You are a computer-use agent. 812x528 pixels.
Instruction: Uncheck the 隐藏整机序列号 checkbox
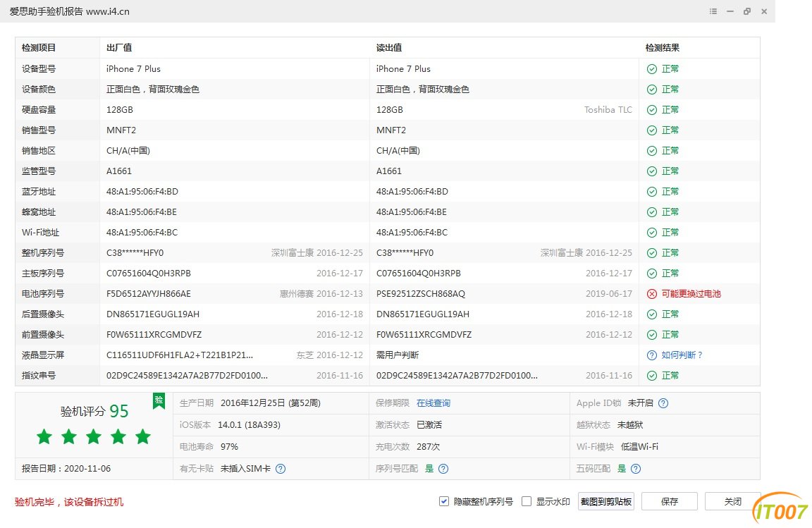tap(444, 502)
